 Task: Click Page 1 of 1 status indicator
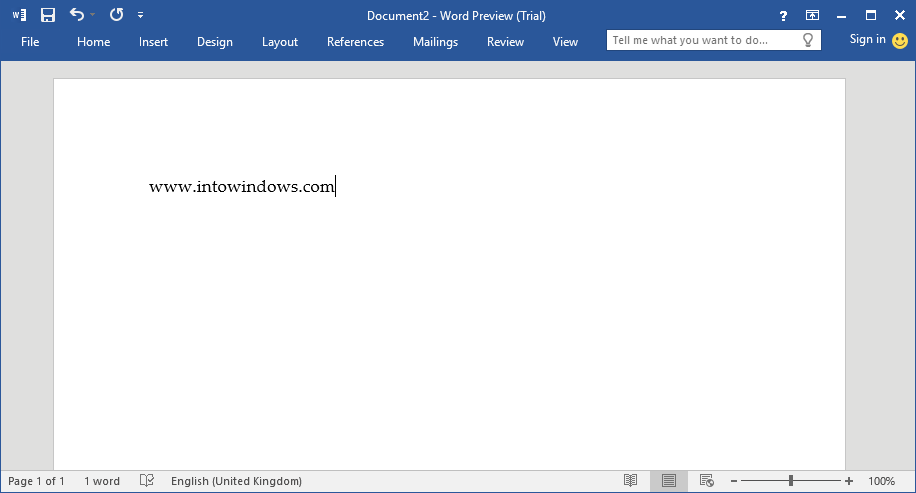(36, 481)
